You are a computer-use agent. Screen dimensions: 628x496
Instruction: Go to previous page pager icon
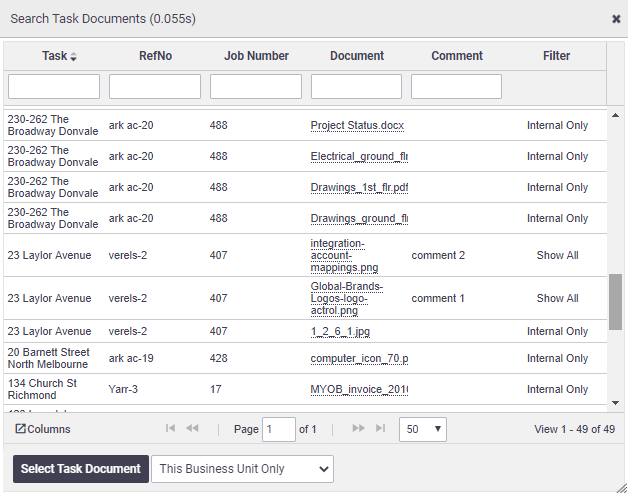pos(192,428)
